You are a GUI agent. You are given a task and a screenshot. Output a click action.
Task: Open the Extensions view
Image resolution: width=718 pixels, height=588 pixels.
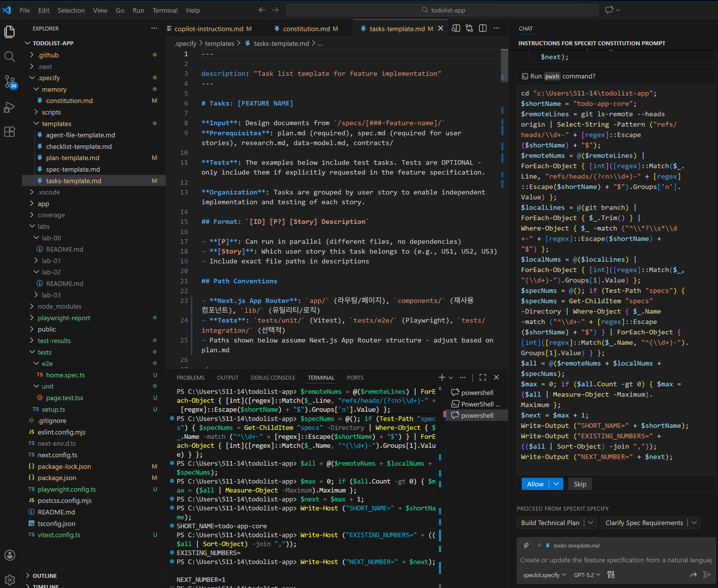click(x=10, y=131)
